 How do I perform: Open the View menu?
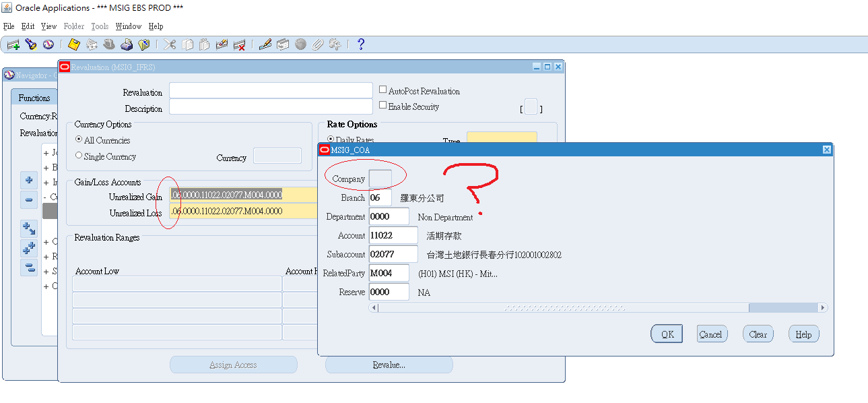click(x=48, y=26)
